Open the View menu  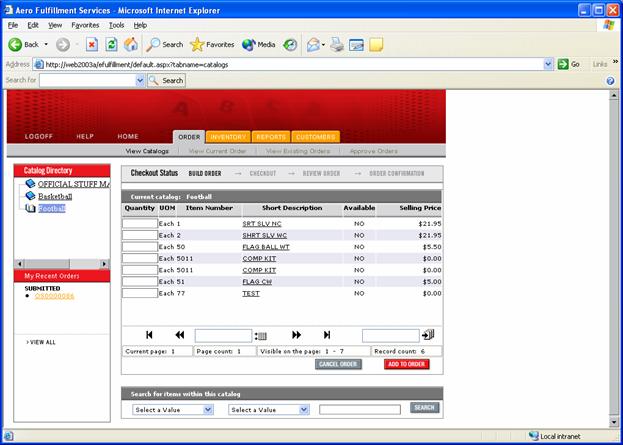point(55,25)
